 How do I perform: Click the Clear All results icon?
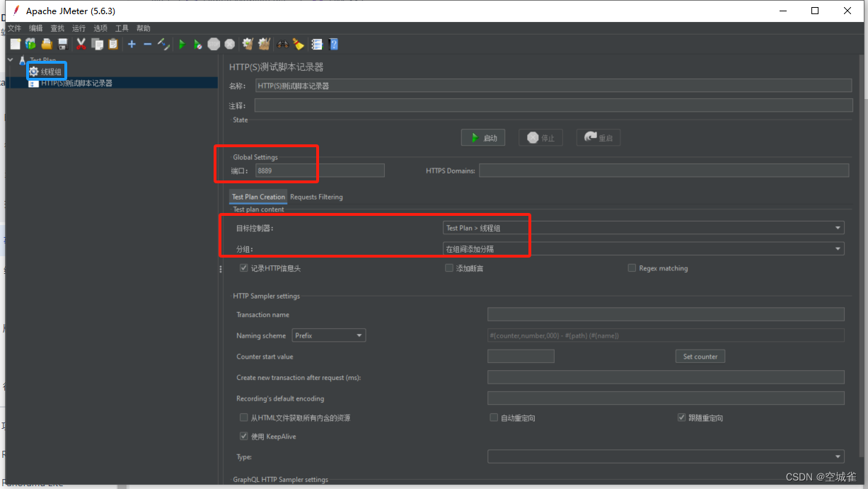(x=264, y=44)
